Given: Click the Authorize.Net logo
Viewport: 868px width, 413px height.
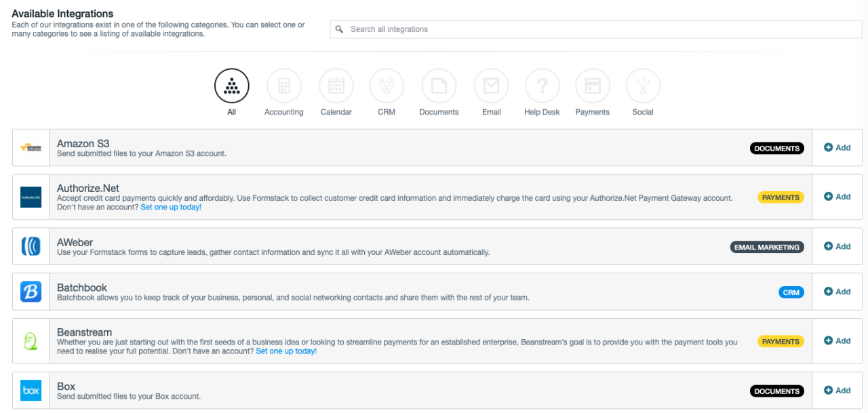Looking at the screenshot, I should pyautogui.click(x=31, y=197).
